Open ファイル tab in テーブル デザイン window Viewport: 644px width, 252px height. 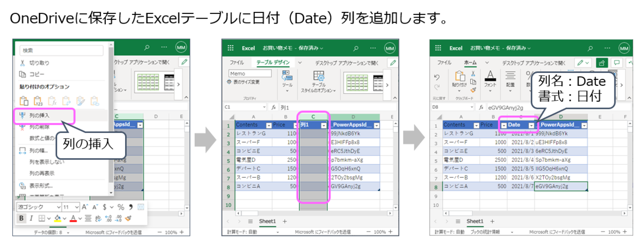pos(237,62)
